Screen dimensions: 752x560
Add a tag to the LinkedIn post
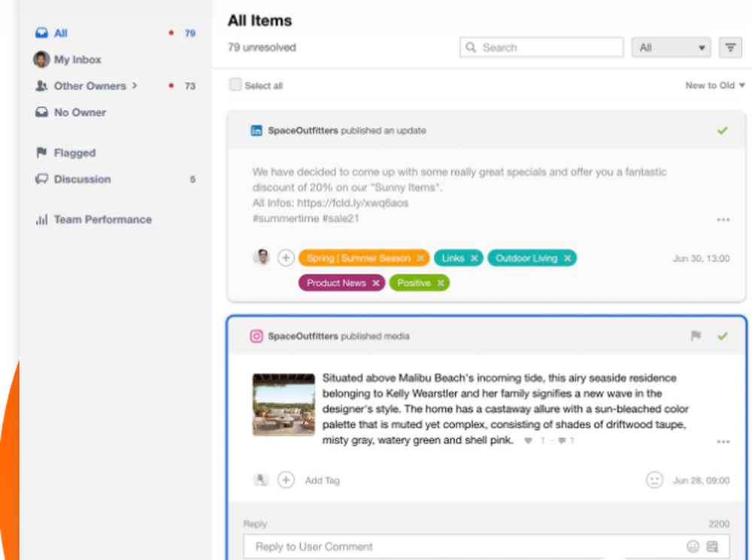[x=286, y=258]
